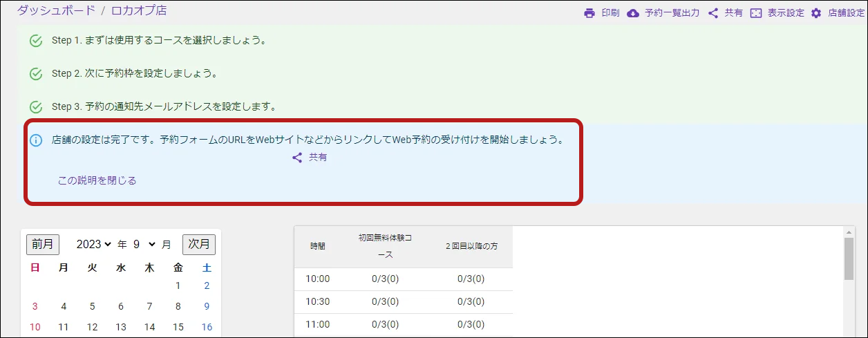Click 共有 link in the blue notice
The image size is (868, 338).
318,158
